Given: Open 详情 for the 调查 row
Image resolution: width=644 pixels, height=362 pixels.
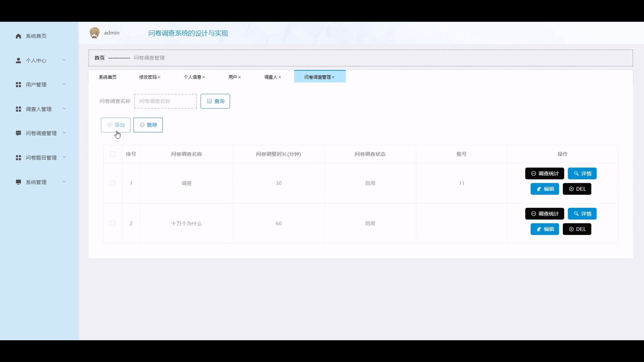Looking at the screenshot, I should click(x=582, y=174).
